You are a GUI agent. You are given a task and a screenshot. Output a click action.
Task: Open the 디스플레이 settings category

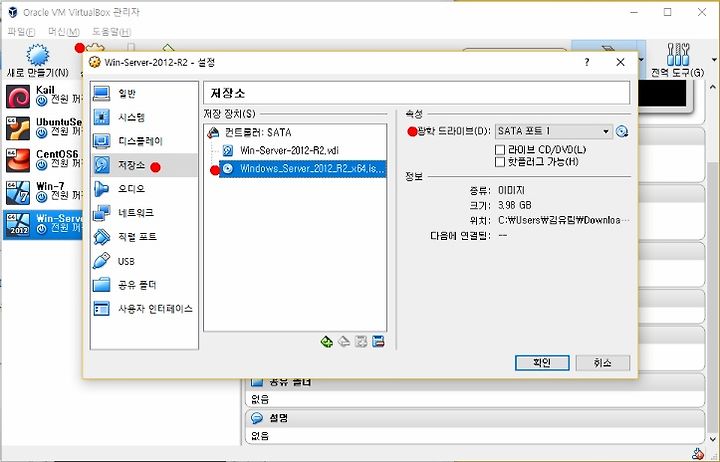pyautogui.click(x=144, y=141)
